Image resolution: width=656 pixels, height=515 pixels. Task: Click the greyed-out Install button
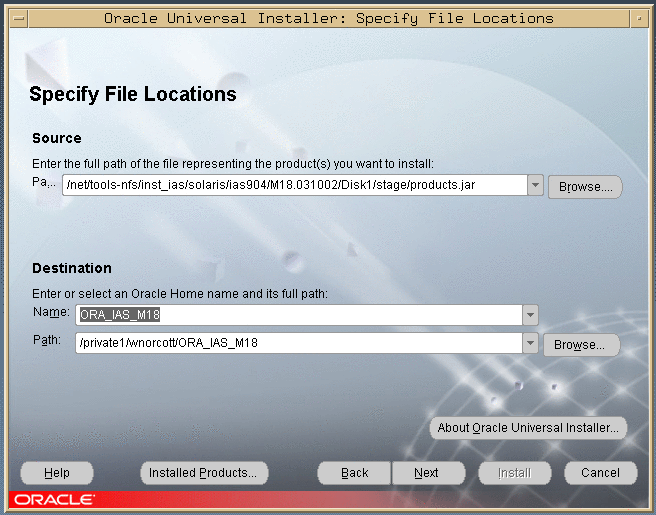(515, 473)
